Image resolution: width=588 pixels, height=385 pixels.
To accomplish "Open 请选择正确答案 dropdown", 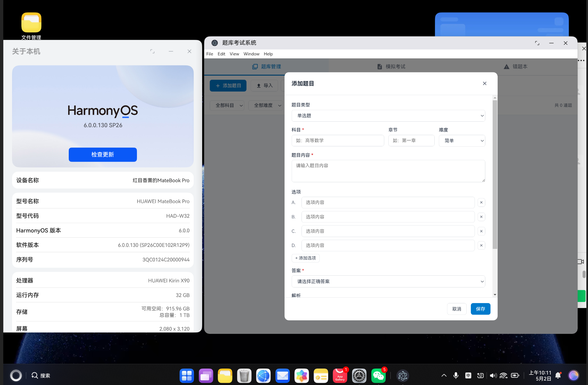I will coord(388,281).
